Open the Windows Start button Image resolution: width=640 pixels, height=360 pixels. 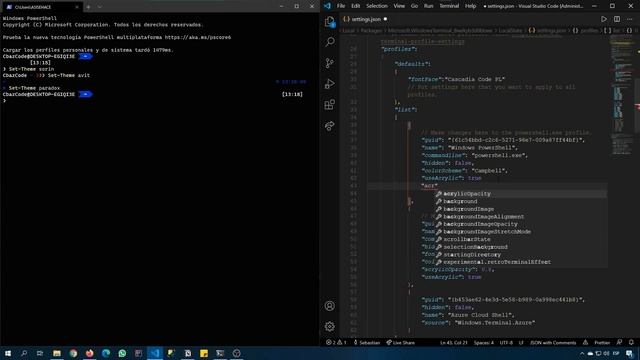(x=8, y=353)
